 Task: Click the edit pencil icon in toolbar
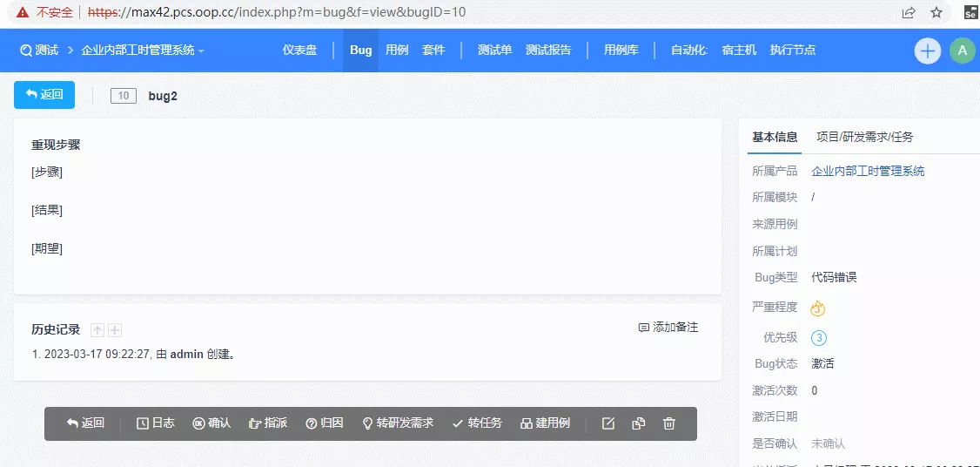click(x=608, y=423)
